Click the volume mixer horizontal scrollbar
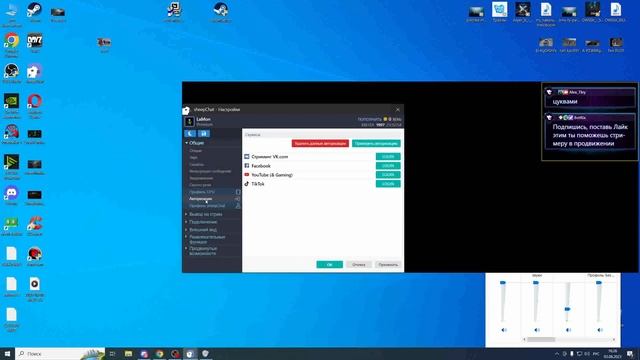This screenshot has width=640, height=360. [x=570, y=340]
